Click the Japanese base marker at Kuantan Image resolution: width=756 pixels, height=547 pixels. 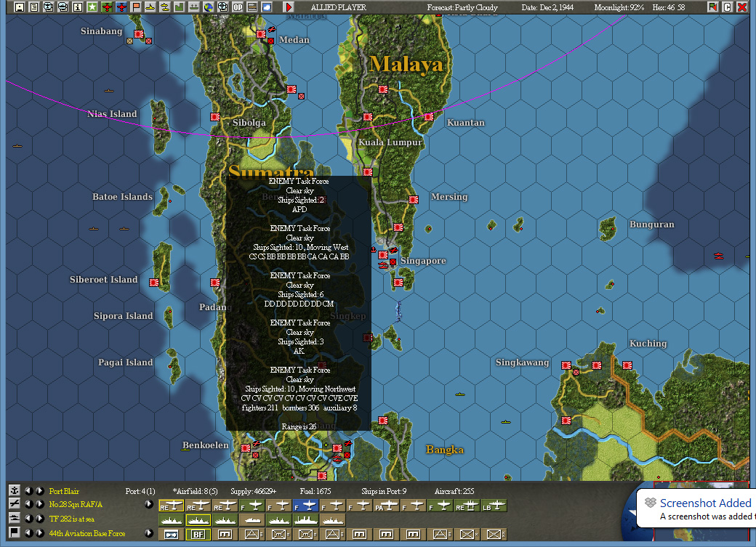pos(429,117)
